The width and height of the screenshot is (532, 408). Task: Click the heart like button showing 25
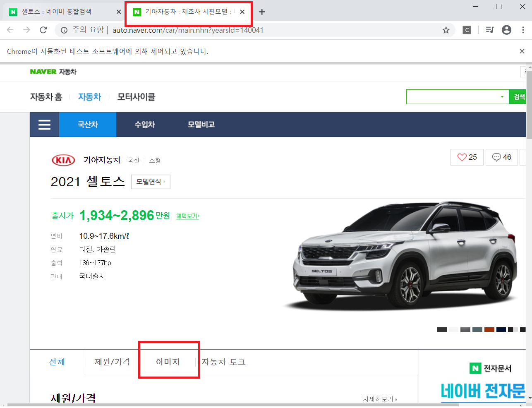467,157
